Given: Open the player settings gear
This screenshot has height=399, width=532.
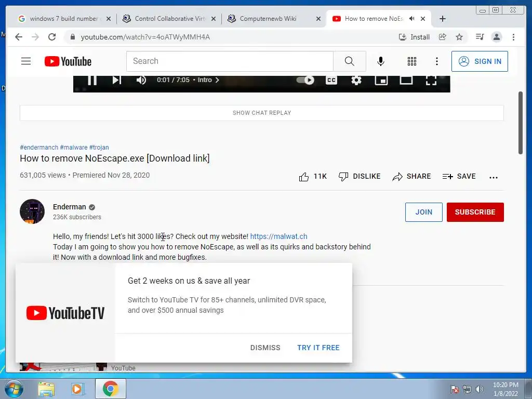Looking at the screenshot, I should click(x=356, y=80).
